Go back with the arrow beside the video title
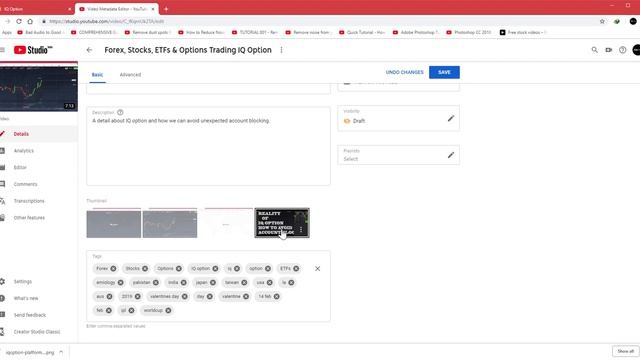This screenshot has width=640, height=360. coord(89,50)
